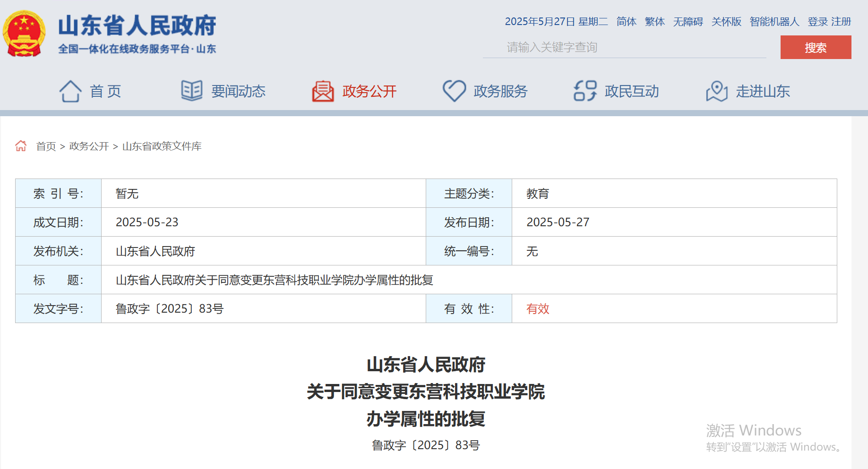Click the 标题 cell document title text
The image size is (868, 469).
[275, 280]
